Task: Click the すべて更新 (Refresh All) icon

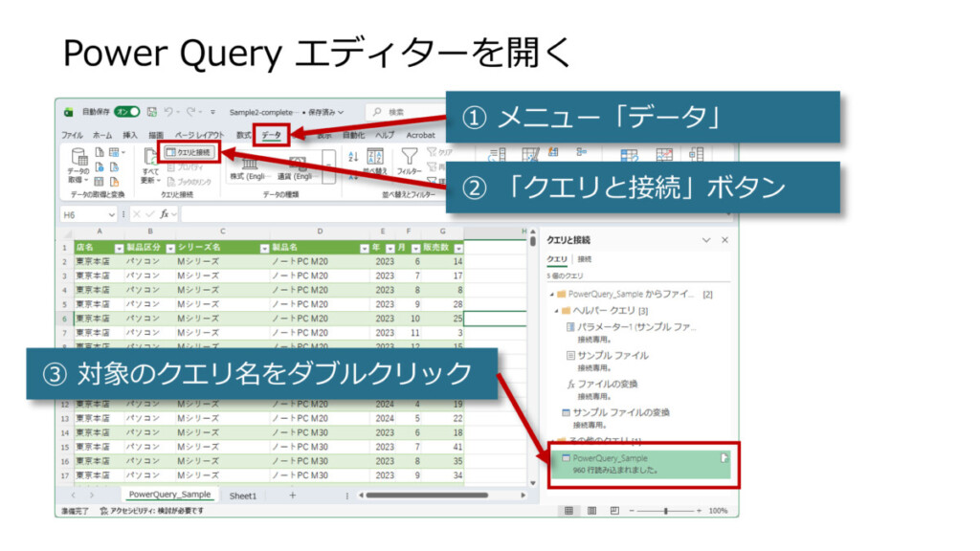Action: coord(150,159)
